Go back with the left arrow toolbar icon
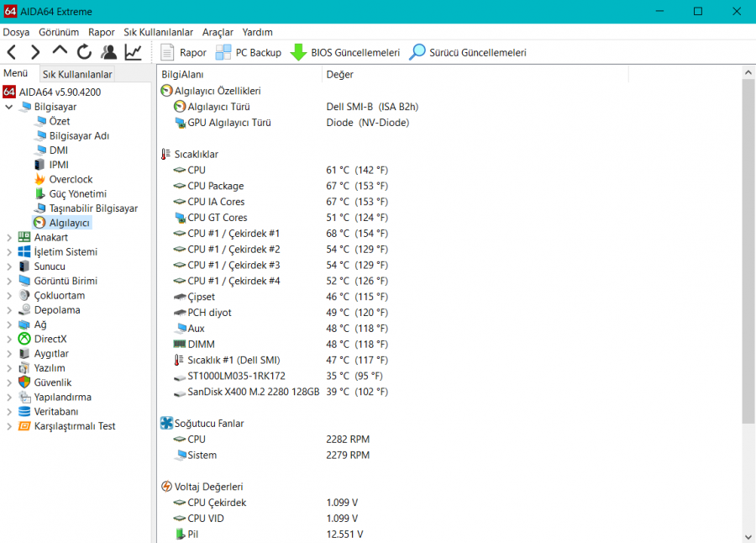Screen dimensions: 756x543 click(12, 51)
